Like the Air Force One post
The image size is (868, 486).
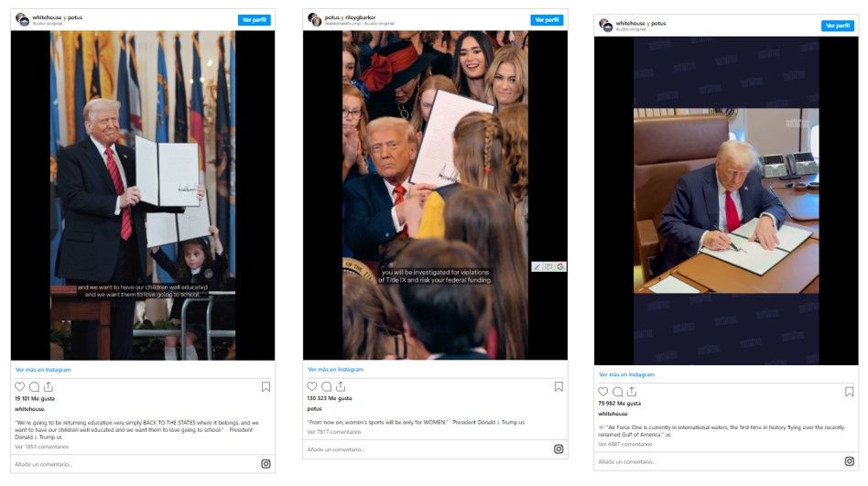(x=603, y=392)
